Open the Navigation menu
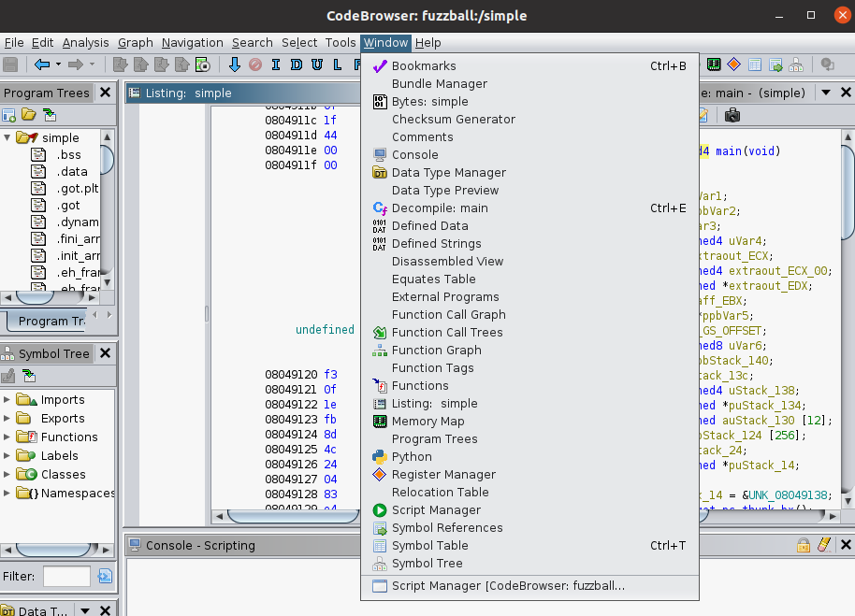The height and width of the screenshot is (616, 855). (x=192, y=42)
